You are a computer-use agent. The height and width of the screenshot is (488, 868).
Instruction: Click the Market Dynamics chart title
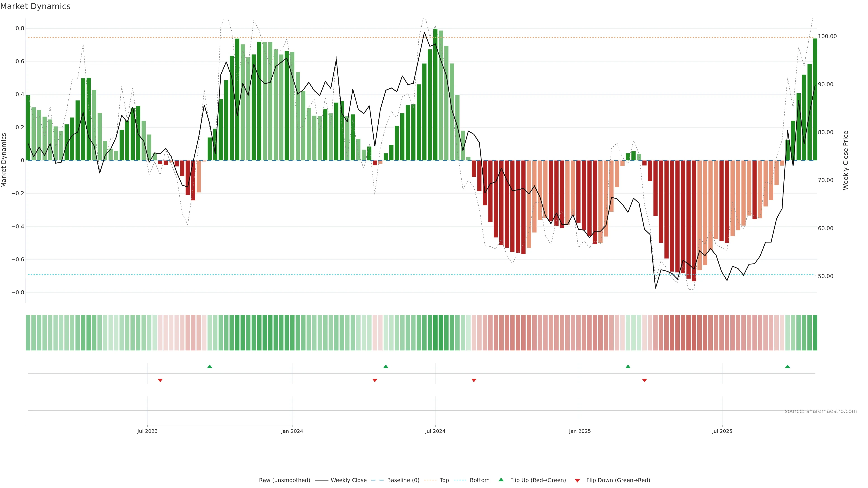pos(35,6)
